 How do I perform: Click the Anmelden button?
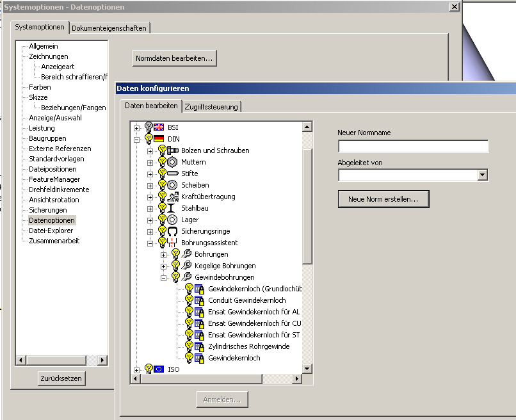(x=222, y=400)
